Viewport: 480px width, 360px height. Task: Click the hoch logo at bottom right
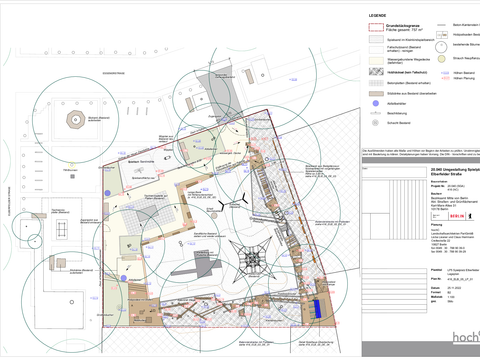coord(466,337)
